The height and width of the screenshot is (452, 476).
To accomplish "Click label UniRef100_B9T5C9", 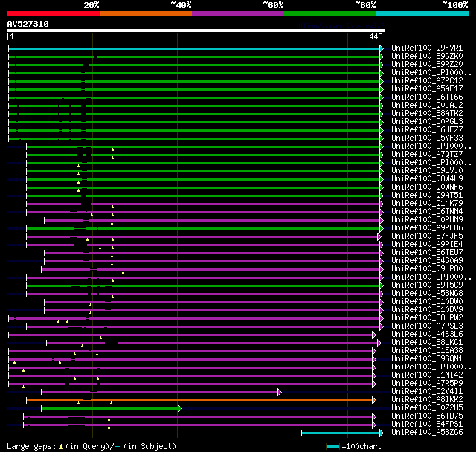I will [x=427, y=285].
